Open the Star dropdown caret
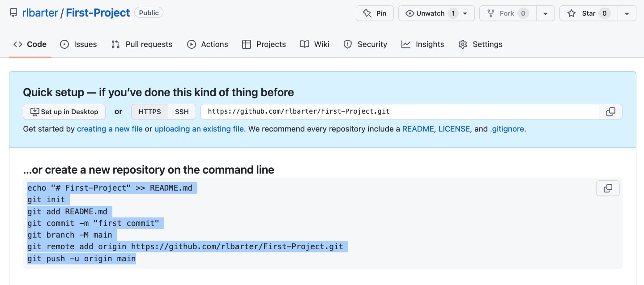Viewport: 644px width, 285px height. click(627, 13)
